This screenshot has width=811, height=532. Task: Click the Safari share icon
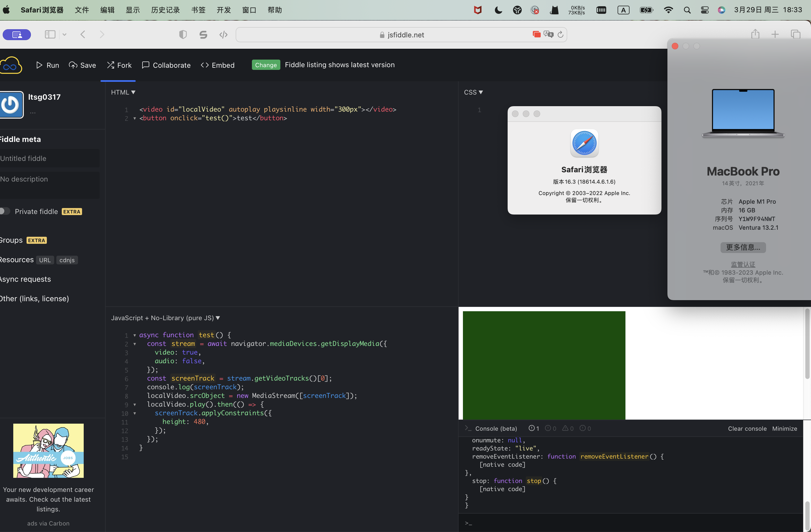click(x=755, y=34)
